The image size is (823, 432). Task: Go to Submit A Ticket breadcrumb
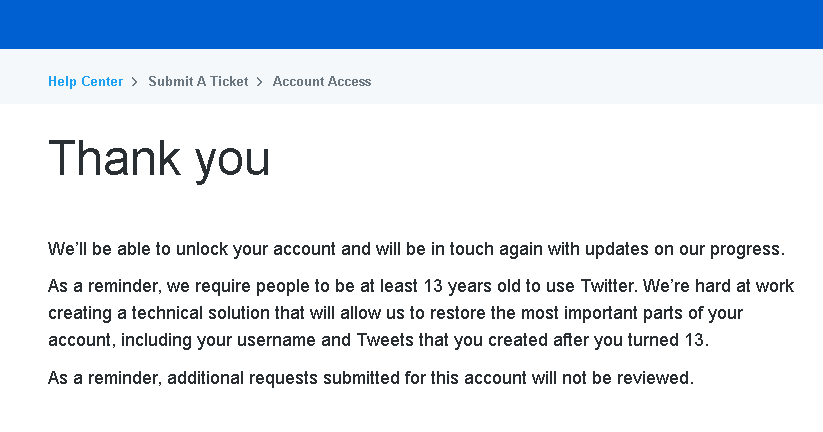click(x=198, y=82)
